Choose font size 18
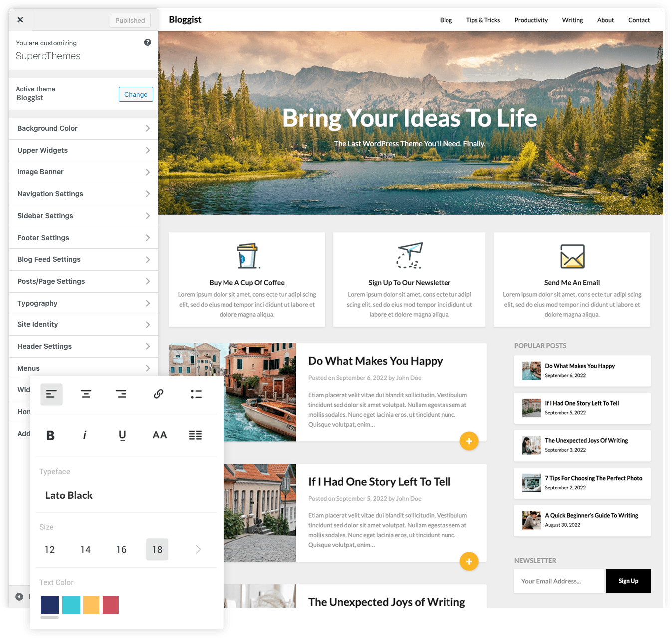 [157, 549]
